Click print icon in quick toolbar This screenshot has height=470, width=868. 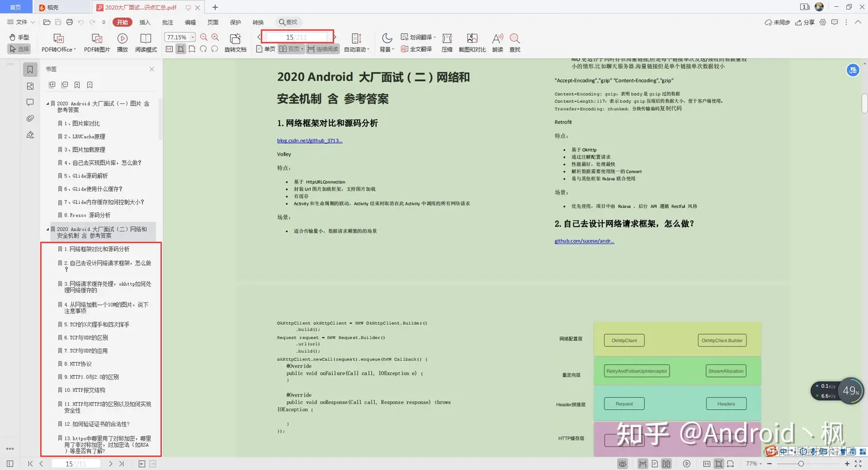pos(69,22)
